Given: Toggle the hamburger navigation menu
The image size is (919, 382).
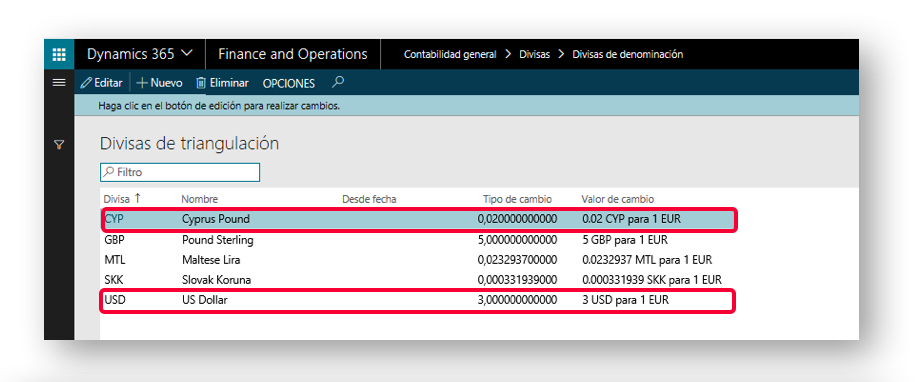Looking at the screenshot, I should [59, 83].
